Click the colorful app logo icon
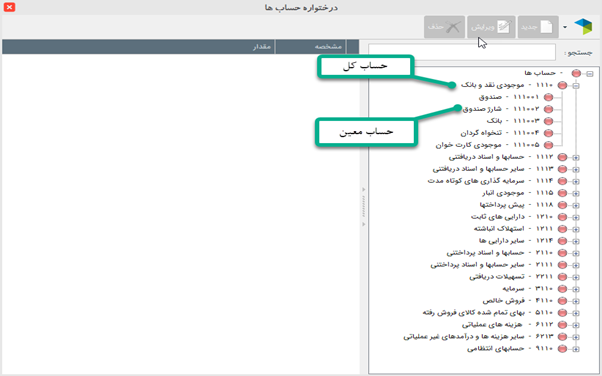 [583, 27]
